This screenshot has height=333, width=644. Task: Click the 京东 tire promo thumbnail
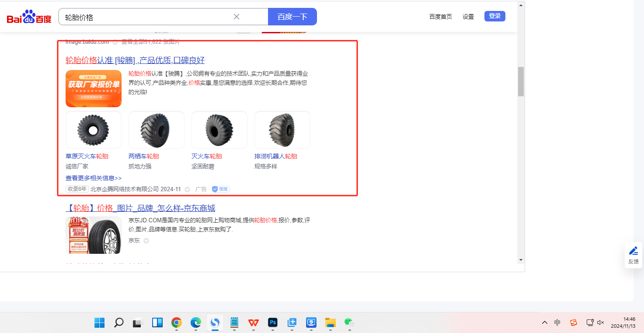coord(94,235)
